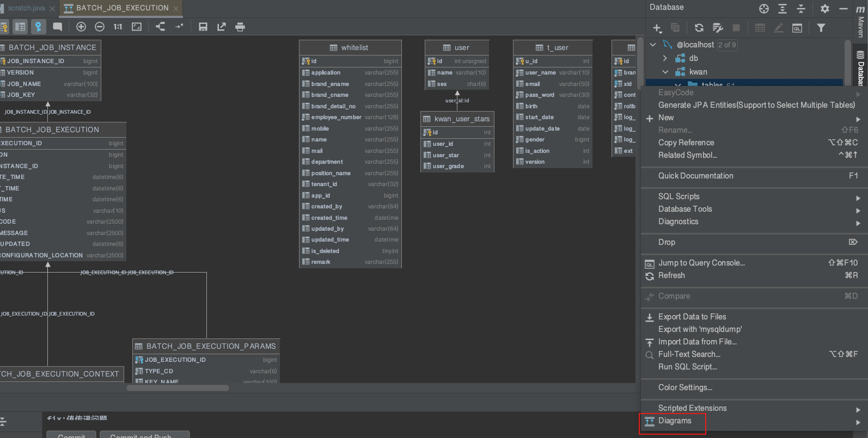Zoom in on the diagram
Image resolution: width=868 pixels, height=438 pixels.
coord(81,27)
